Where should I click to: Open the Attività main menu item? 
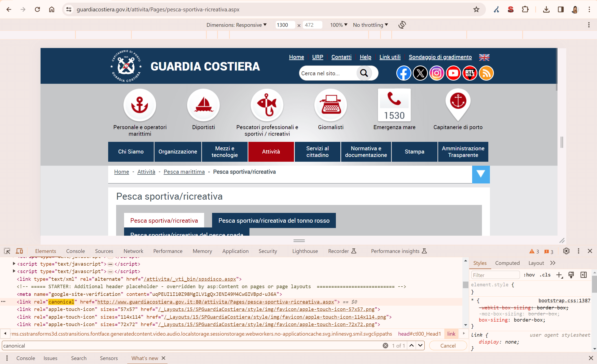(x=271, y=152)
